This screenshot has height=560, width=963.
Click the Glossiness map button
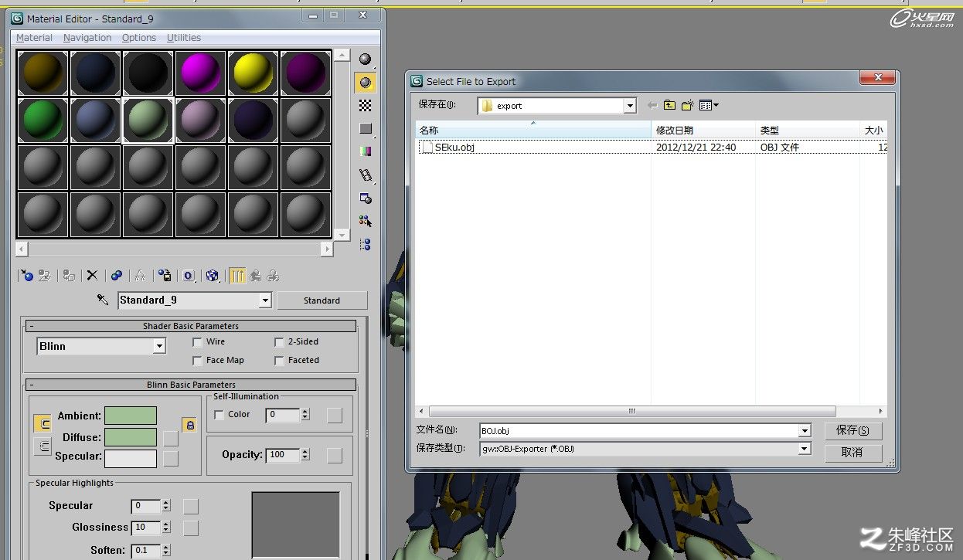point(191,528)
